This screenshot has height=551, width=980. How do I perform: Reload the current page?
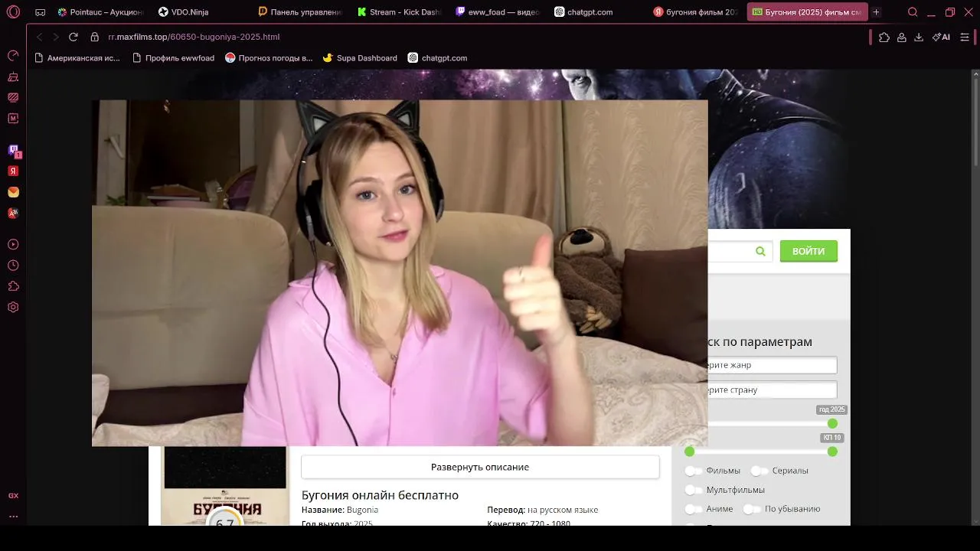[x=73, y=37]
